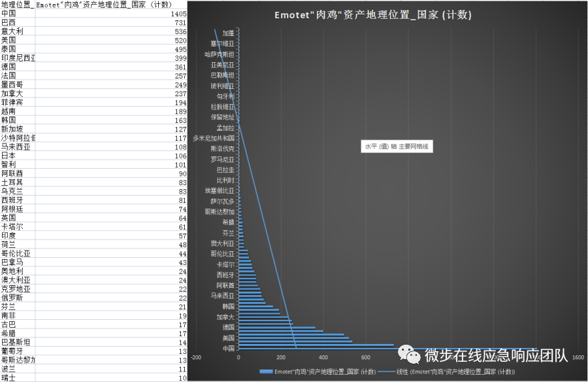Click the cell with value 731

[111, 22]
